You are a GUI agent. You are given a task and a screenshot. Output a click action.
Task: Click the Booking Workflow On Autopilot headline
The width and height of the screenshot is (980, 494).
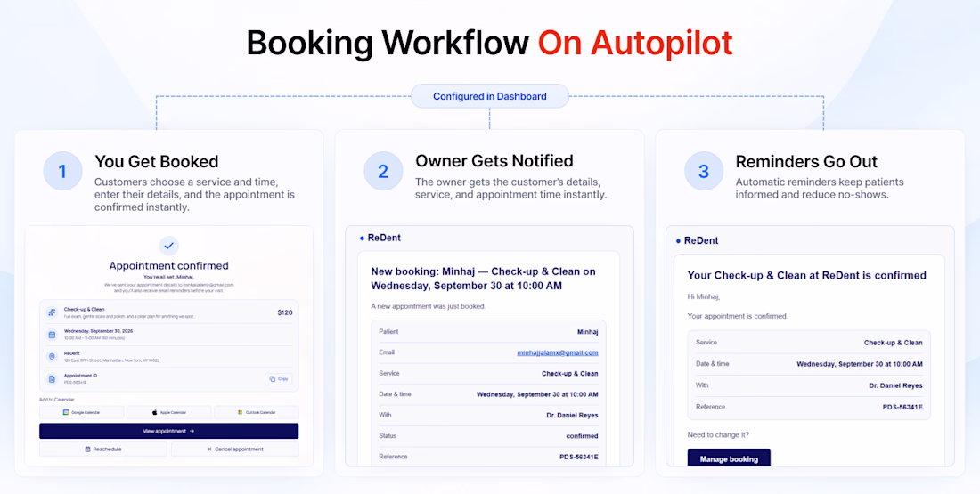point(489,43)
